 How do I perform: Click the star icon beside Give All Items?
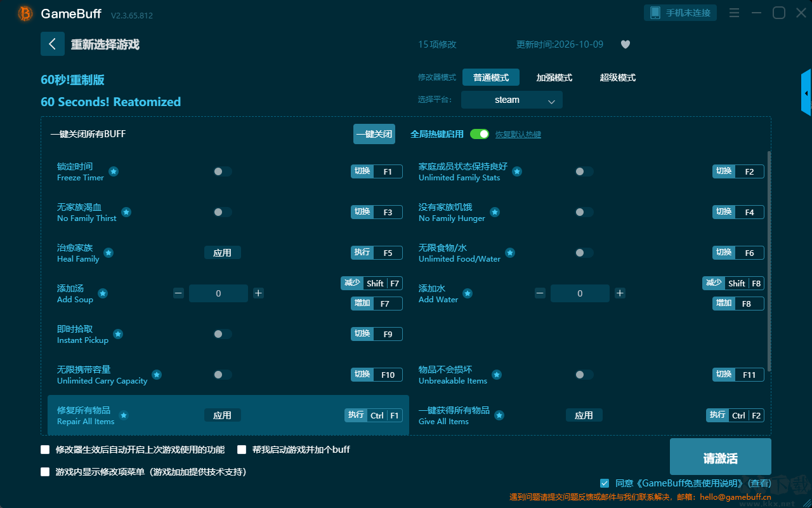point(499,415)
